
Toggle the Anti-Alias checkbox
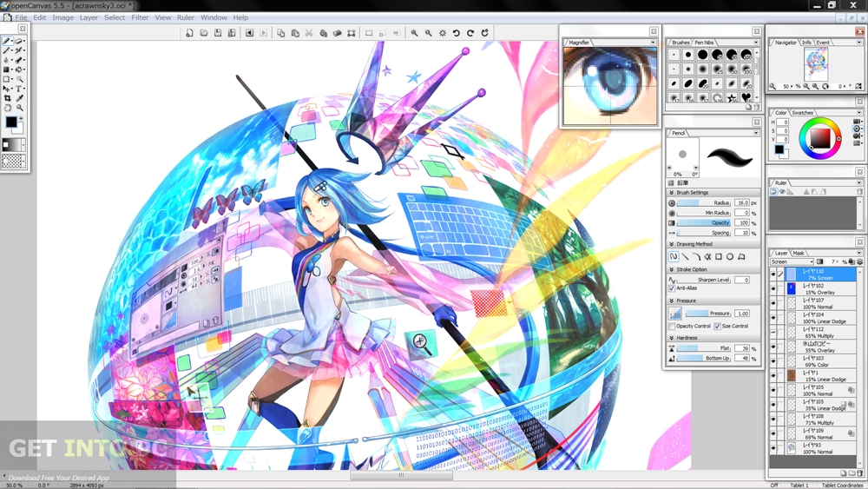tap(672, 288)
